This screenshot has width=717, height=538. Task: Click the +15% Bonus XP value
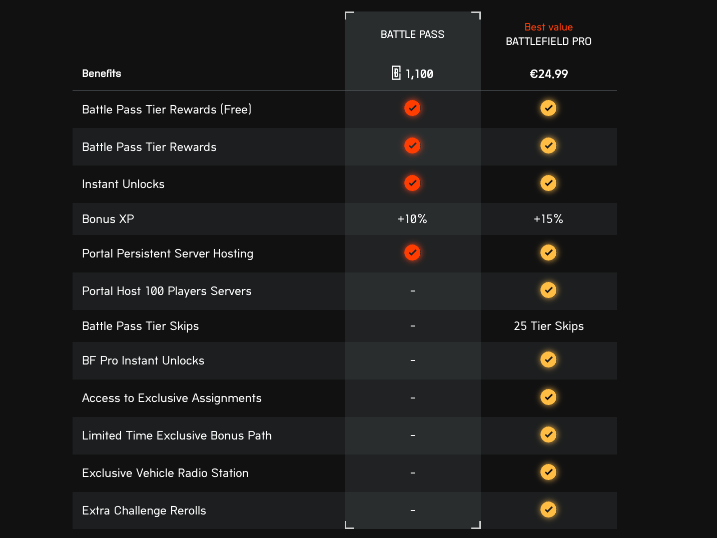point(548,218)
